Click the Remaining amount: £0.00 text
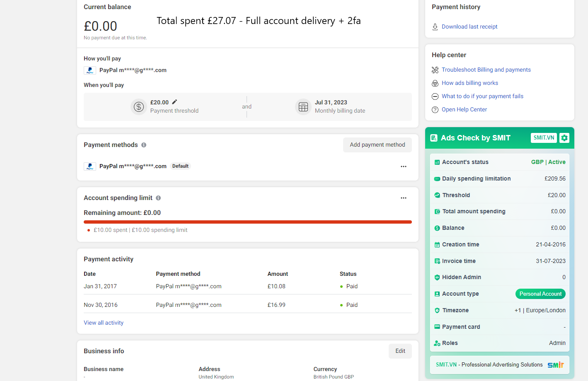Viewport: 588px width, 381px height. coord(122,213)
